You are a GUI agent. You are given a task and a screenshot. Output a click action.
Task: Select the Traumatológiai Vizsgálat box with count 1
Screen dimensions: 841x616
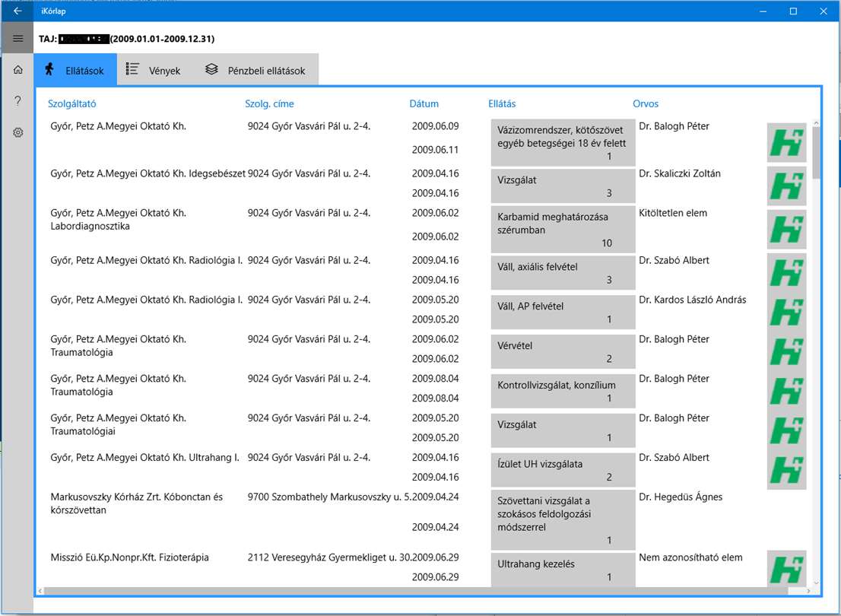(x=563, y=431)
